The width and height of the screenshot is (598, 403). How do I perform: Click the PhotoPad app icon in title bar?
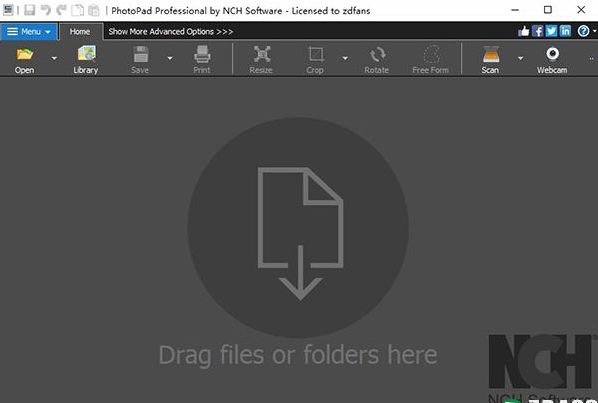[x=8, y=10]
